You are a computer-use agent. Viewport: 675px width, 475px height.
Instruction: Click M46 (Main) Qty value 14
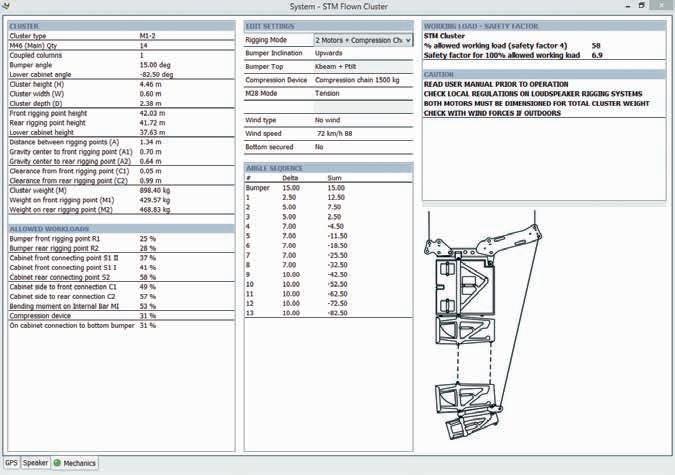(143, 46)
